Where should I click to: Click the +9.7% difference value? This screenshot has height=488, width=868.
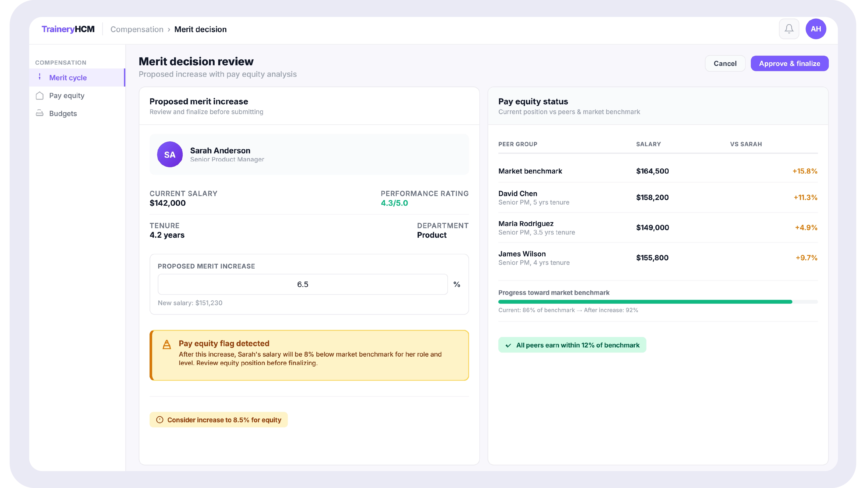806,258
